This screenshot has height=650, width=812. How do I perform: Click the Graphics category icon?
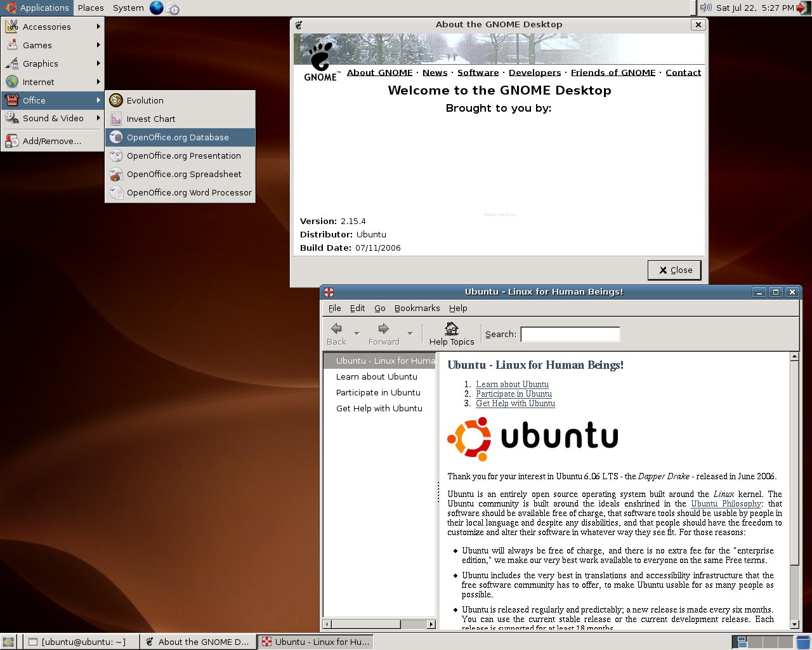[x=12, y=63]
